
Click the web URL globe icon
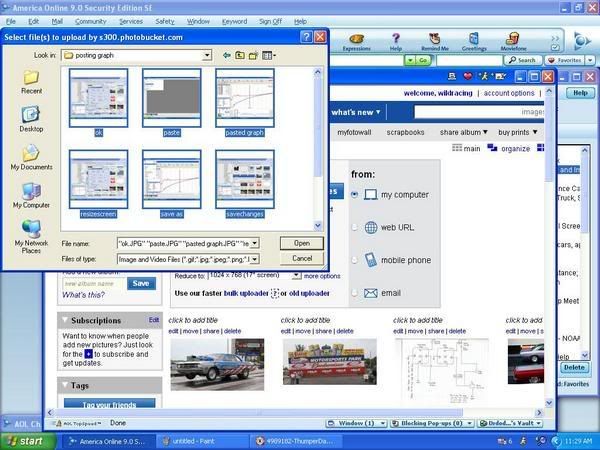pos(370,227)
